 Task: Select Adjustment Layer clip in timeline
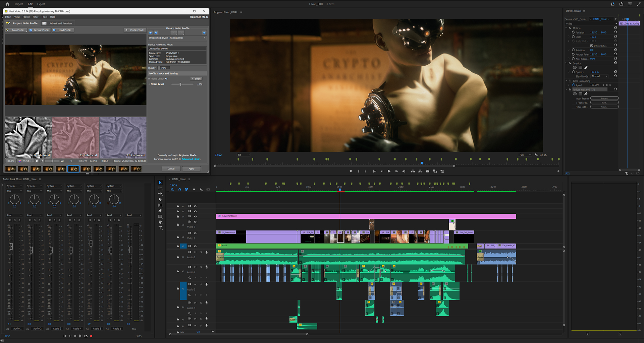[366, 216]
